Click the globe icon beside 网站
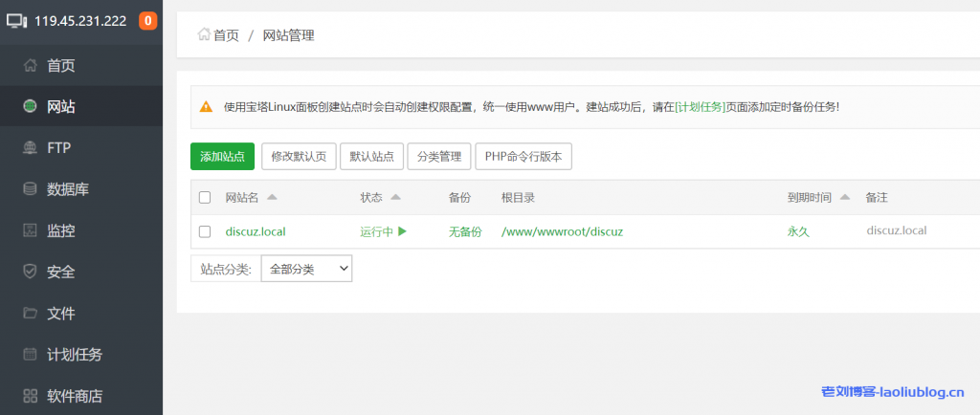 click(x=31, y=107)
